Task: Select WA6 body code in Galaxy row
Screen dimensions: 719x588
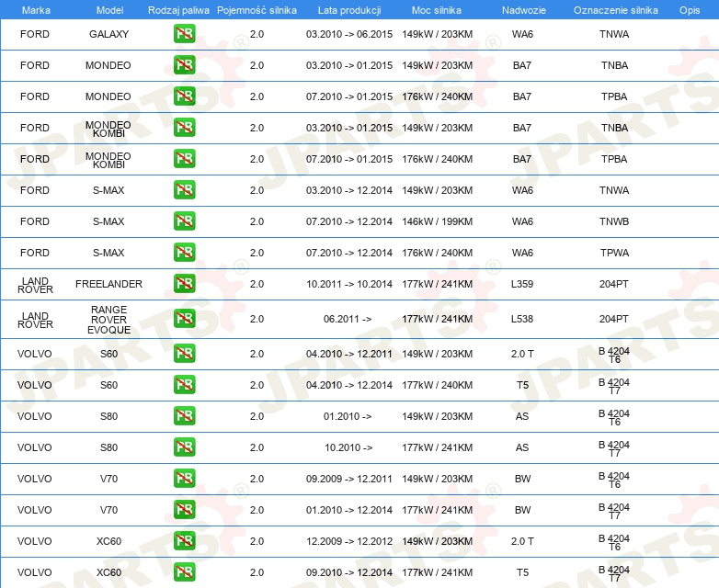Action: click(x=522, y=34)
